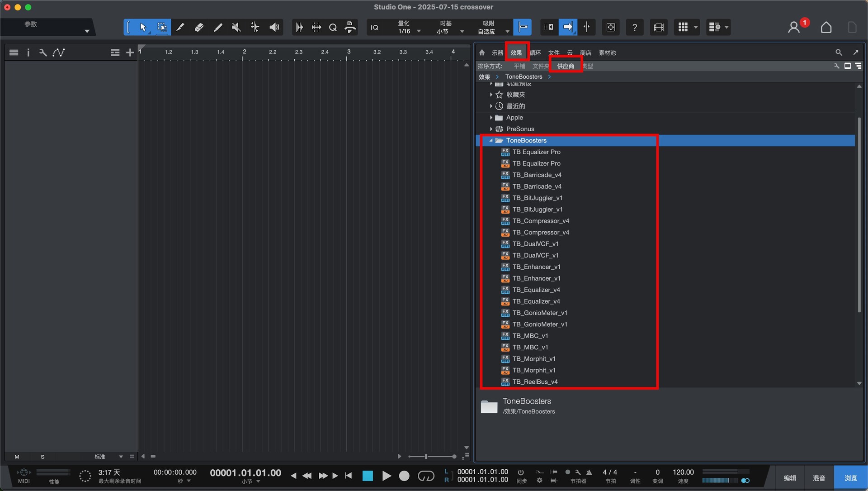Open the user account icon
868x491 pixels.
tap(793, 28)
